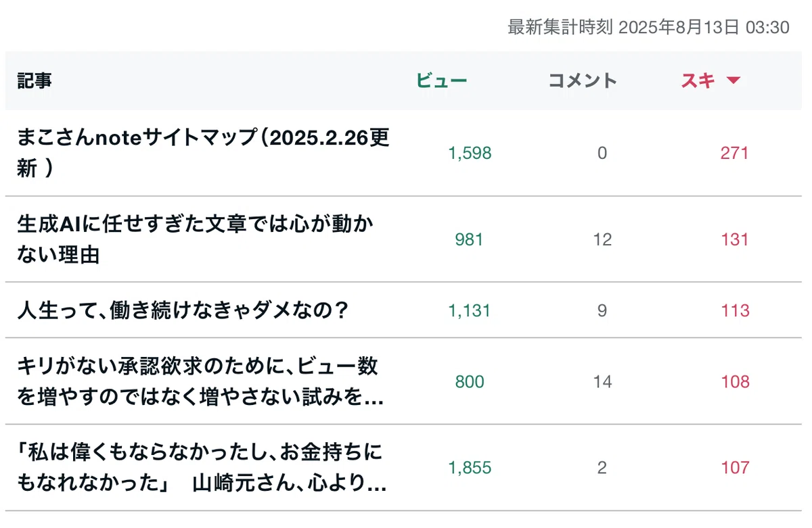Click the 記事 column header
Image resolution: width=812 pixels, height=528 pixels.
[x=35, y=81]
